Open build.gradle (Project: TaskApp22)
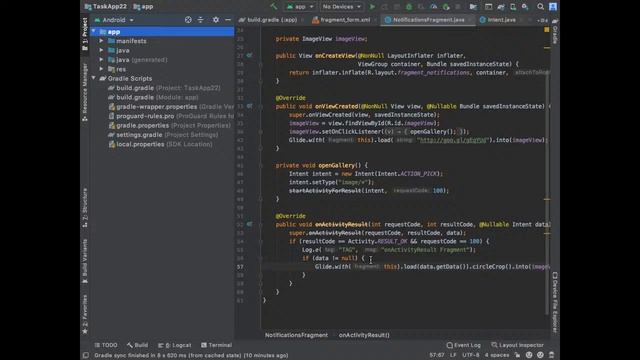This screenshot has height=360, width=640. (164, 88)
